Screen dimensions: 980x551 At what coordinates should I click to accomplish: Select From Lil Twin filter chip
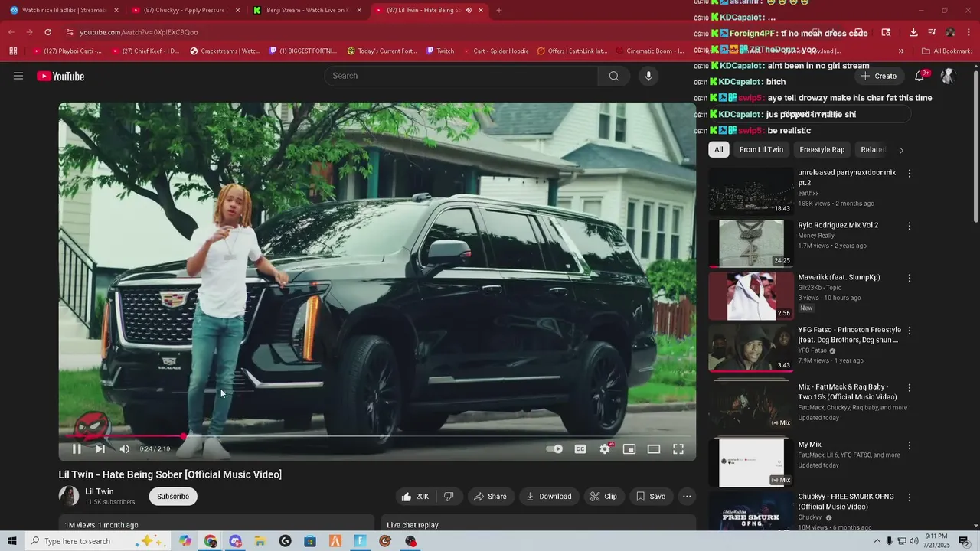(761, 150)
